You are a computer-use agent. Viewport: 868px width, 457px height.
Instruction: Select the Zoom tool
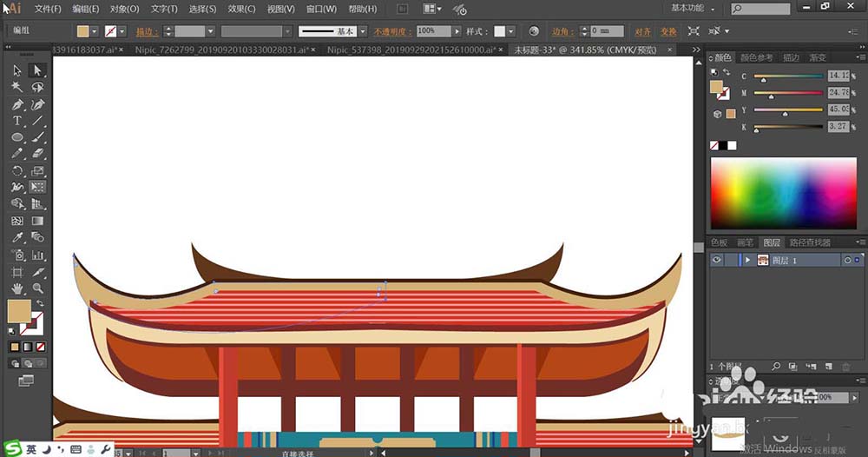point(37,288)
